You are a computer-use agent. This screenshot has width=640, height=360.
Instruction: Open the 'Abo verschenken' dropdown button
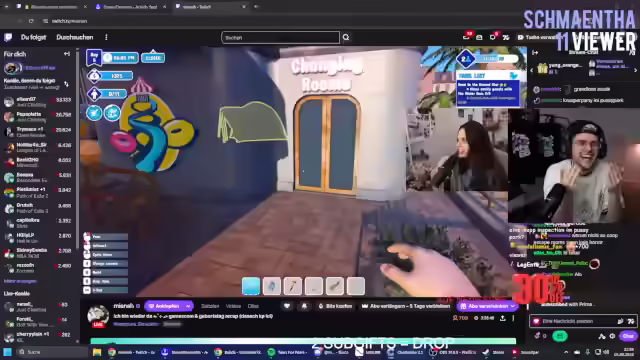click(x=487, y=306)
